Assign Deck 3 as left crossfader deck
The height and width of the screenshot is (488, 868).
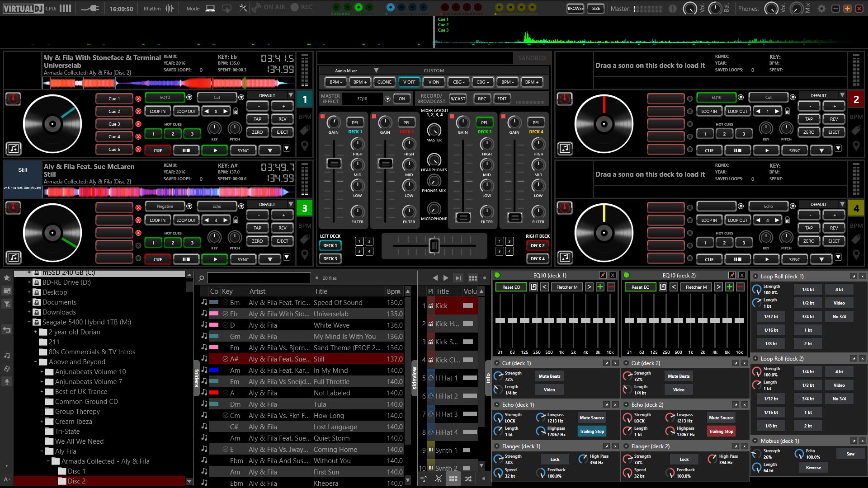[x=330, y=259]
